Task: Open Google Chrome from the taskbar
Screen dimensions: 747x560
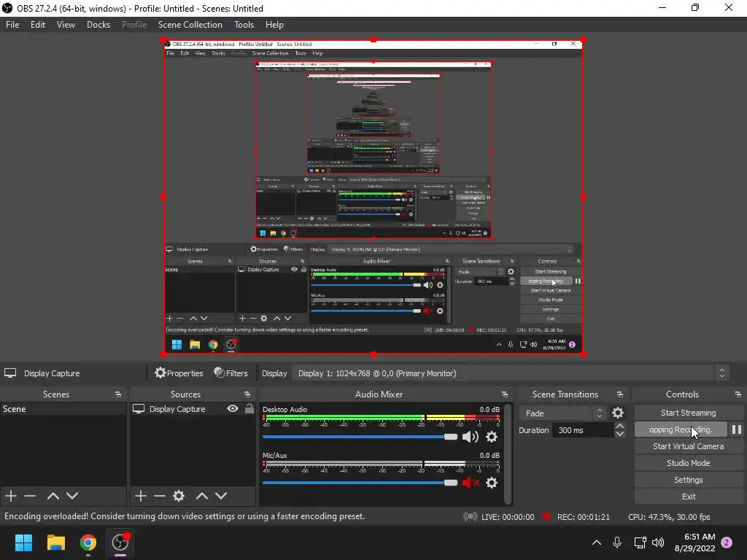Action: point(88,542)
